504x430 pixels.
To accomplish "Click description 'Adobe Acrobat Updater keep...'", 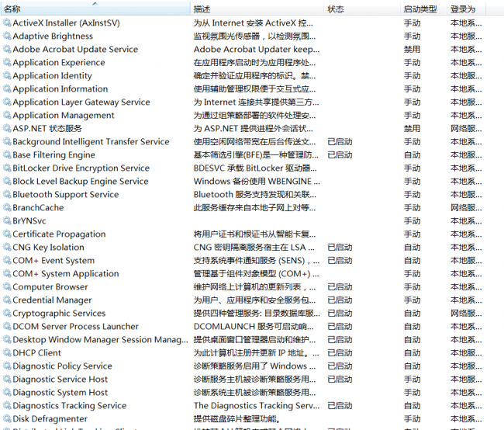I will 257,49.
